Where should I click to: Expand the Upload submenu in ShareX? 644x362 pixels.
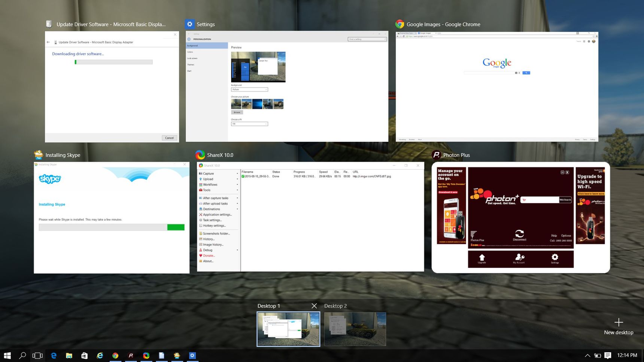(237, 179)
